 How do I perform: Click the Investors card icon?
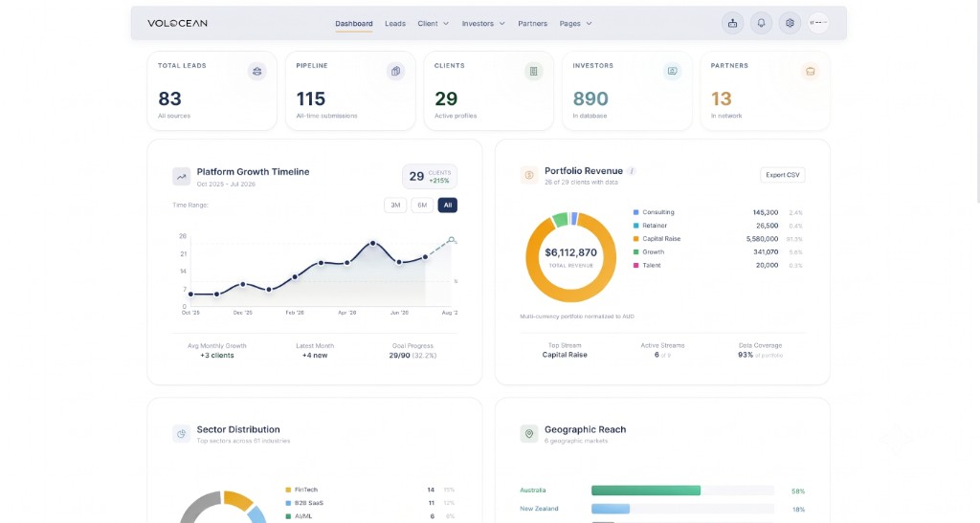672,71
